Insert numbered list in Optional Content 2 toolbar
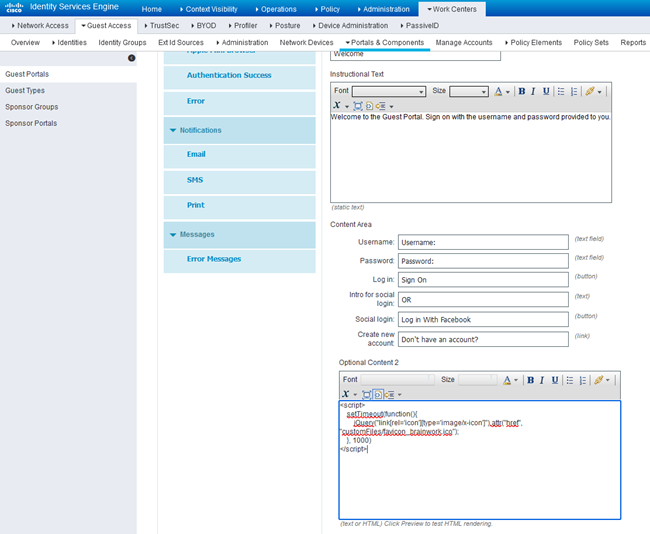 click(x=582, y=380)
